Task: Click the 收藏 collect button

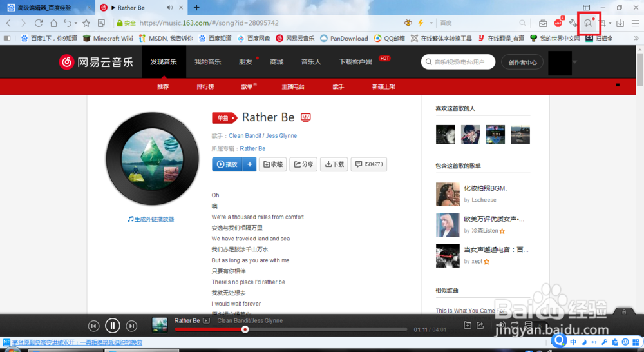Action: click(x=272, y=164)
